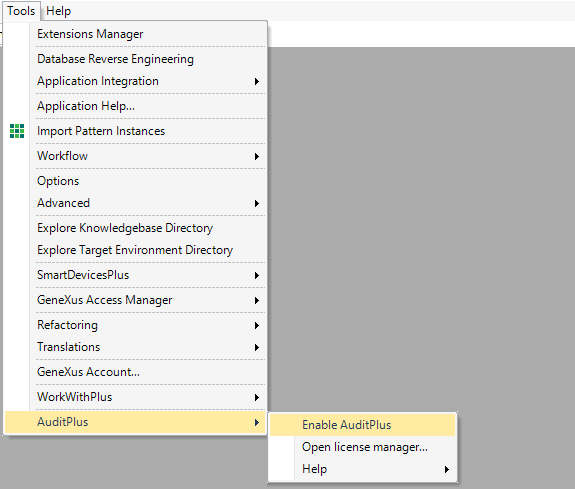Image resolution: width=575 pixels, height=489 pixels.
Task: Open the Extensions Manager
Action: click(x=135, y=34)
